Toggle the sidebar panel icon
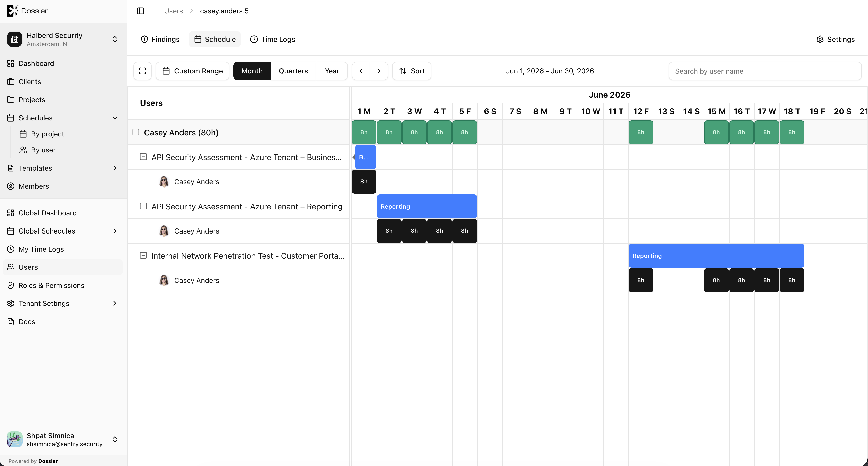The width and height of the screenshot is (868, 466). click(140, 11)
